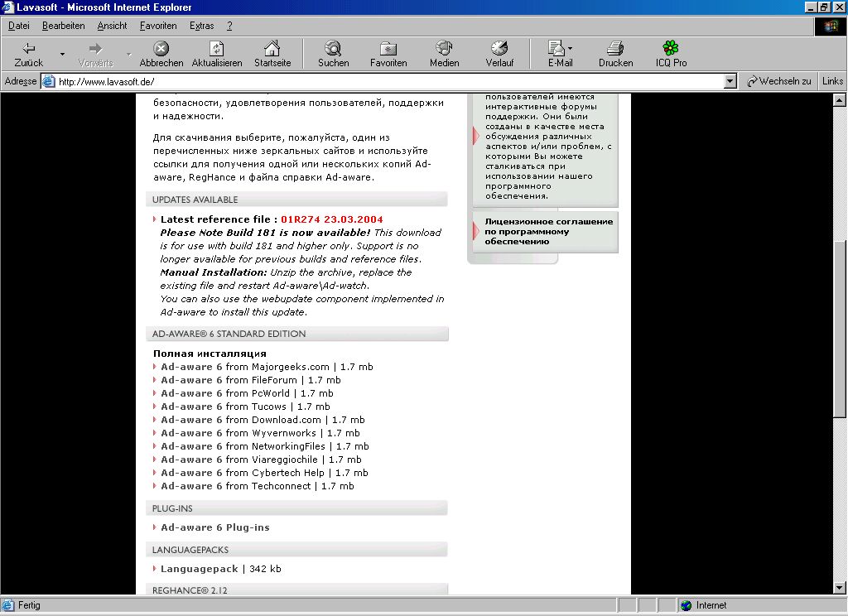This screenshot has width=848, height=616.
Task: Open the Ansicht menu
Action: click(x=112, y=26)
